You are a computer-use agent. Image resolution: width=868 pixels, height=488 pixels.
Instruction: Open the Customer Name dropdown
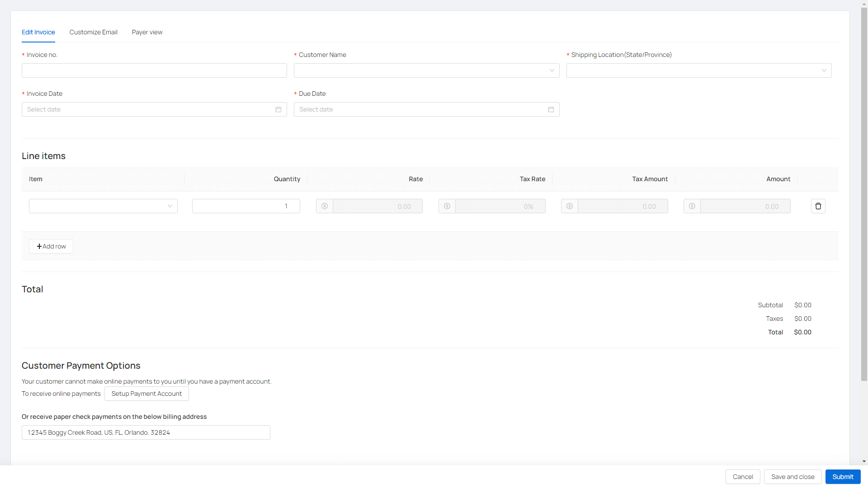[426, 70]
